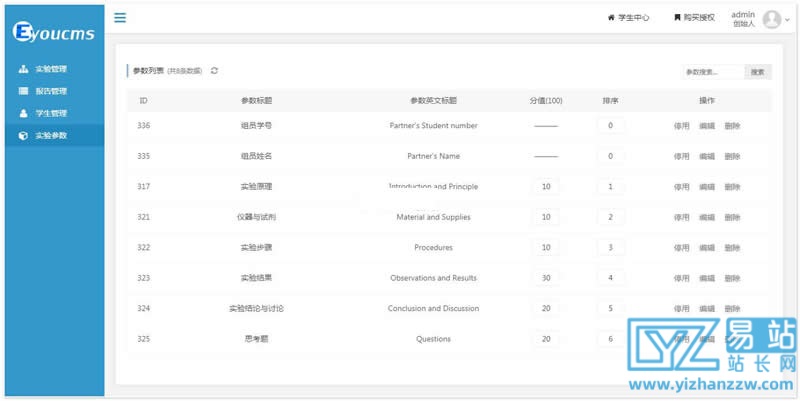Click the Eyoucms logo
The height and width of the screenshot is (401, 800).
54,33
